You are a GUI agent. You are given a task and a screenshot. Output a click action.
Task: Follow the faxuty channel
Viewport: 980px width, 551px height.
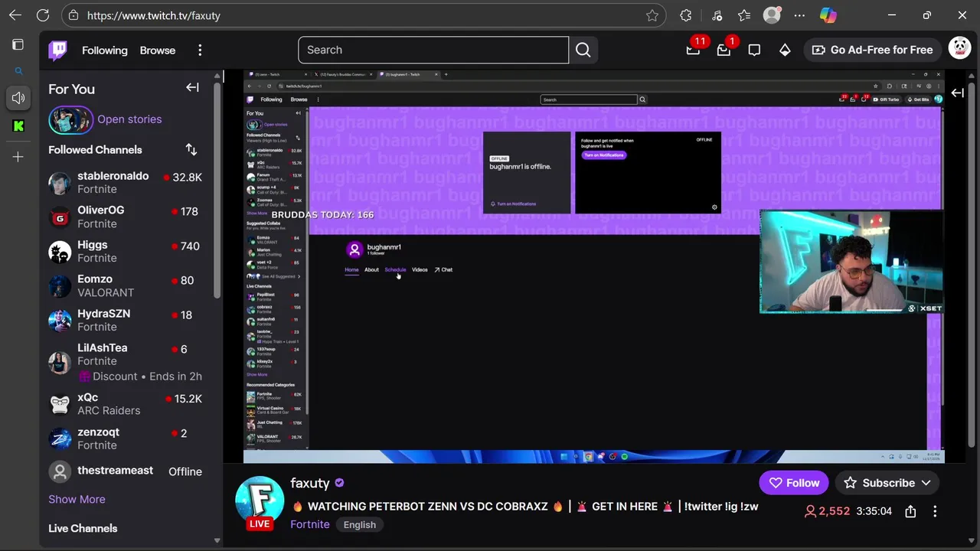pos(794,483)
